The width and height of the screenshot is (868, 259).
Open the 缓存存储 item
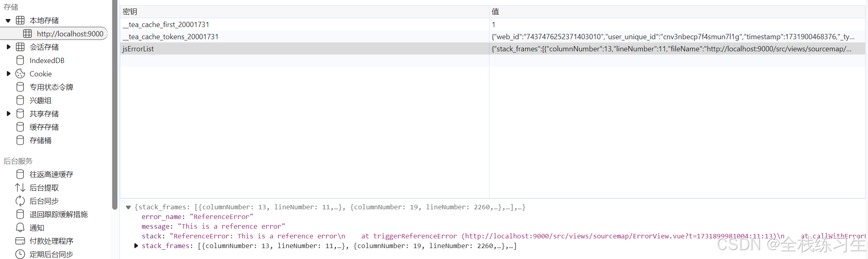tap(44, 127)
